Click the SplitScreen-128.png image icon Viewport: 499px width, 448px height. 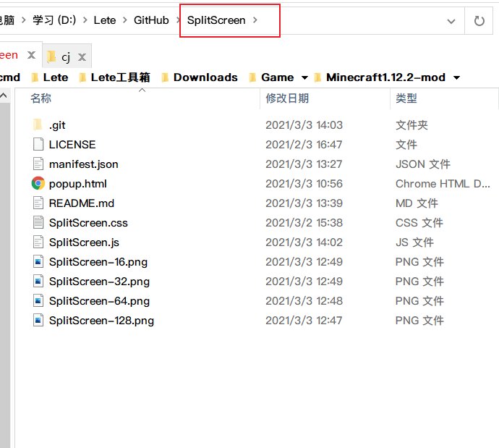38,321
